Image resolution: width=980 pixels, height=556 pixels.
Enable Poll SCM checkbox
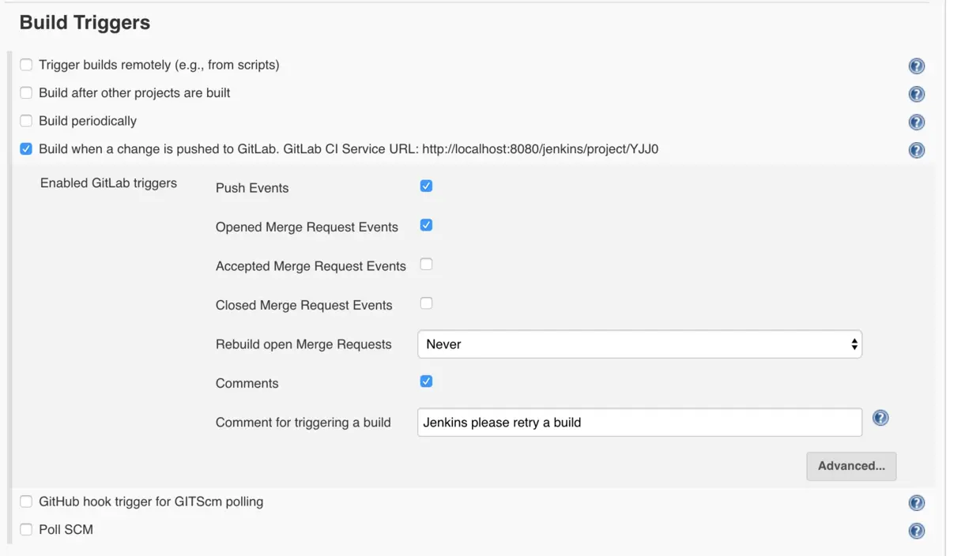click(26, 530)
